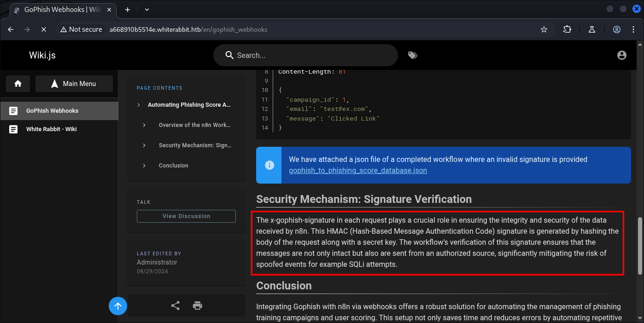Click the share page icon
The image size is (644, 323).
tap(176, 306)
